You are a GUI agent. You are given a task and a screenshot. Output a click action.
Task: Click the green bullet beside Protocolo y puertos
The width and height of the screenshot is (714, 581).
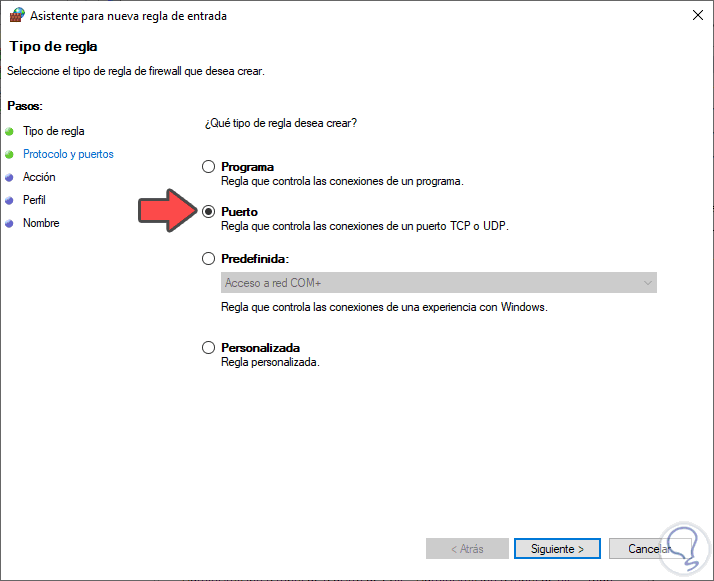10,155
